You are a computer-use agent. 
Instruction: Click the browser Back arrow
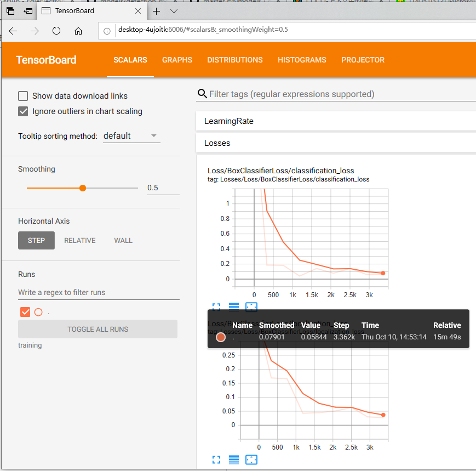(13, 31)
